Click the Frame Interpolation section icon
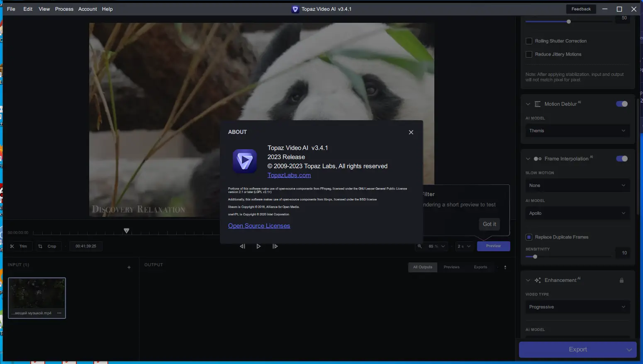The height and width of the screenshot is (364, 643). (538, 159)
